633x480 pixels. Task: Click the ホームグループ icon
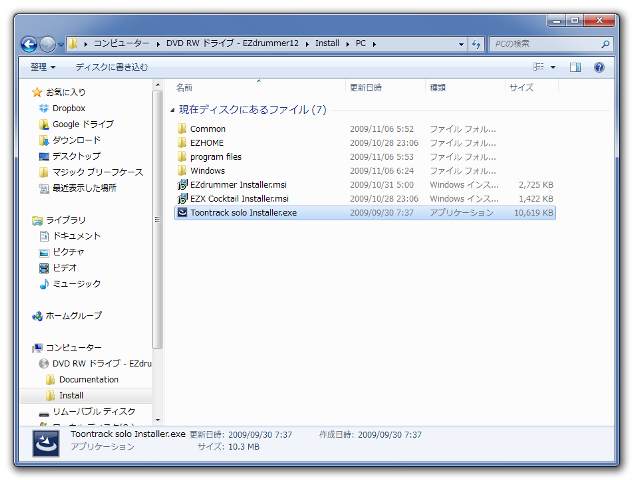[x=37, y=316]
